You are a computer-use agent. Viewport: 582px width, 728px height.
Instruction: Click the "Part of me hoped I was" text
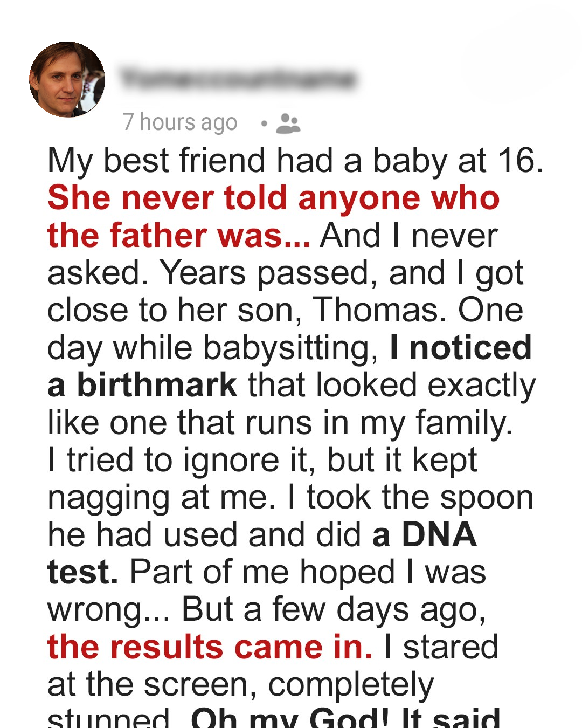pyautogui.click(x=308, y=572)
